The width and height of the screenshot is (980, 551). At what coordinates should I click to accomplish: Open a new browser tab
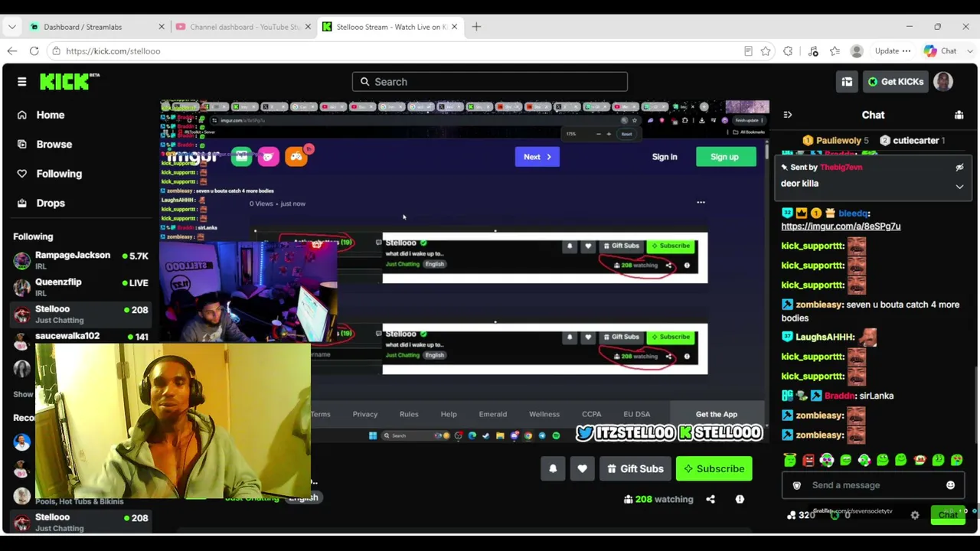click(476, 27)
